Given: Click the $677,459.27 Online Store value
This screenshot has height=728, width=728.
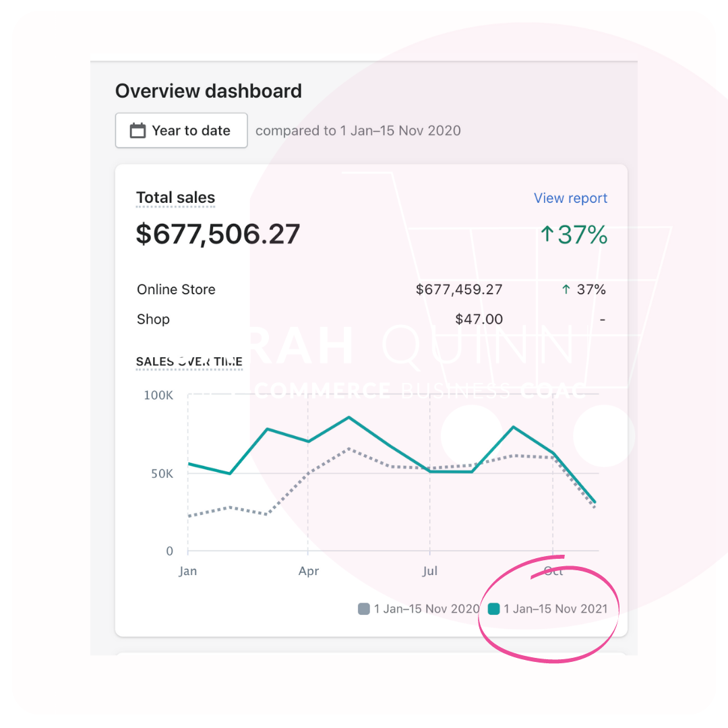Looking at the screenshot, I should pyautogui.click(x=459, y=290).
